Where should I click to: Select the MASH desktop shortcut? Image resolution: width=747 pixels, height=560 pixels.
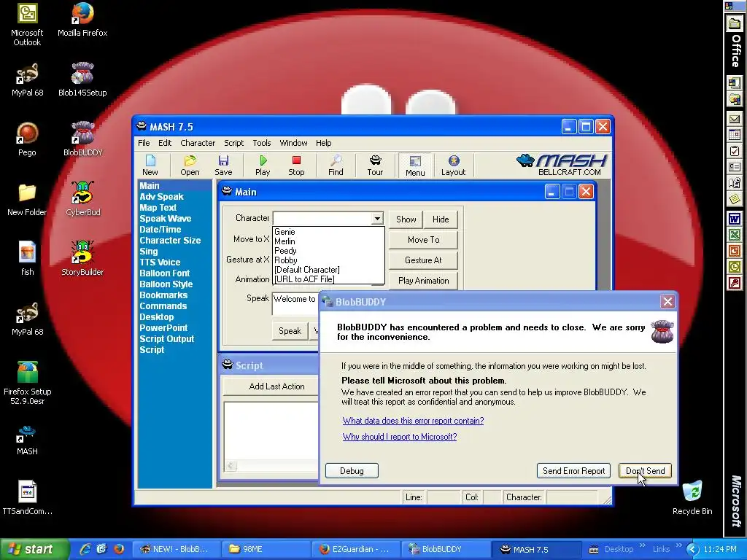pyautogui.click(x=27, y=440)
